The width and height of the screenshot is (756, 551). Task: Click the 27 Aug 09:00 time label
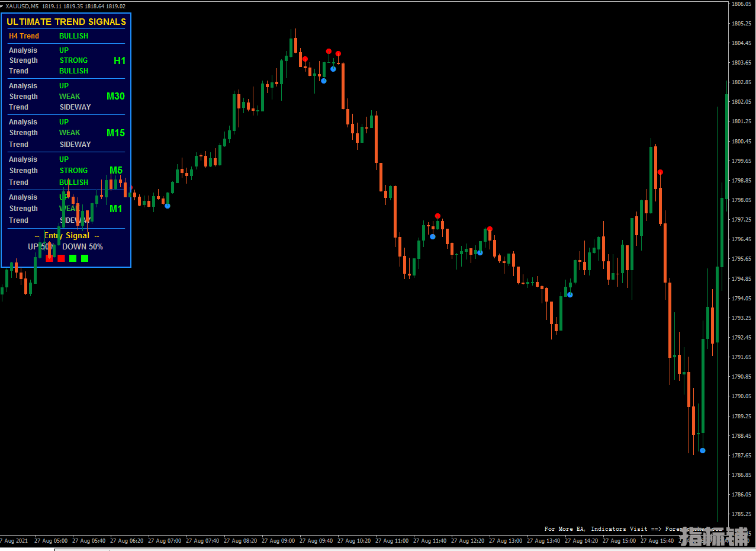(x=278, y=541)
